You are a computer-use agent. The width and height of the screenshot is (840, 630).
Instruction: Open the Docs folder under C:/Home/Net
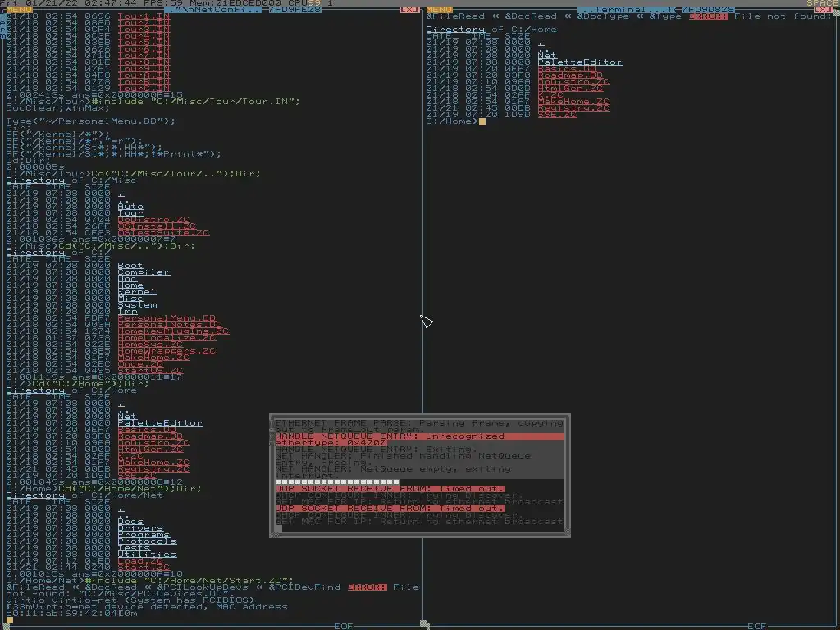pyautogui.click(x=130, y=521)
